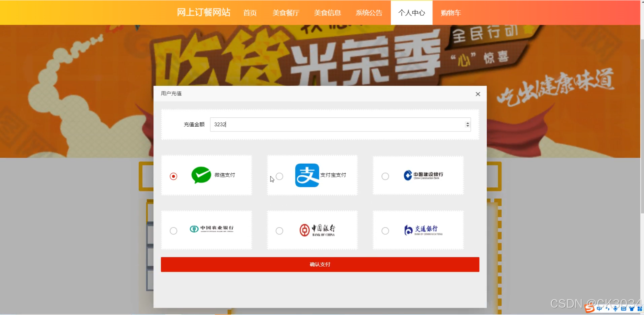Select the 微信支付 radio button
Viewport: 644px width, 315px height.
174,176
